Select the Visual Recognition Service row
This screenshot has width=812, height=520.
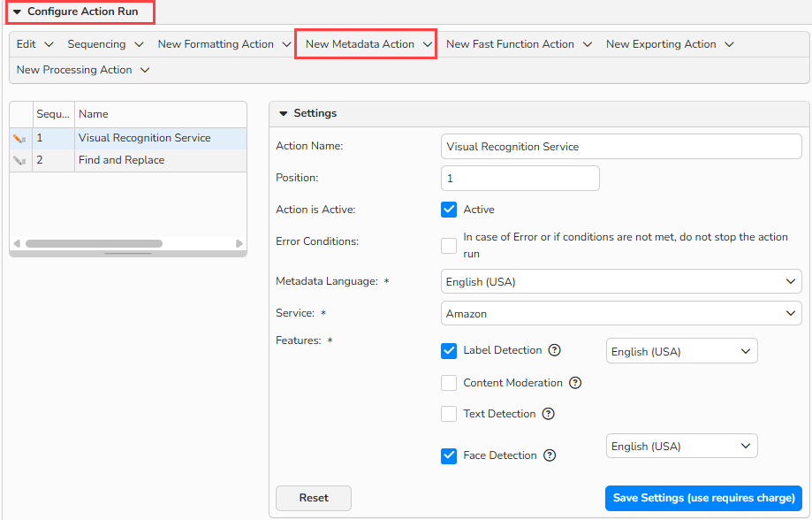[128, 139]
